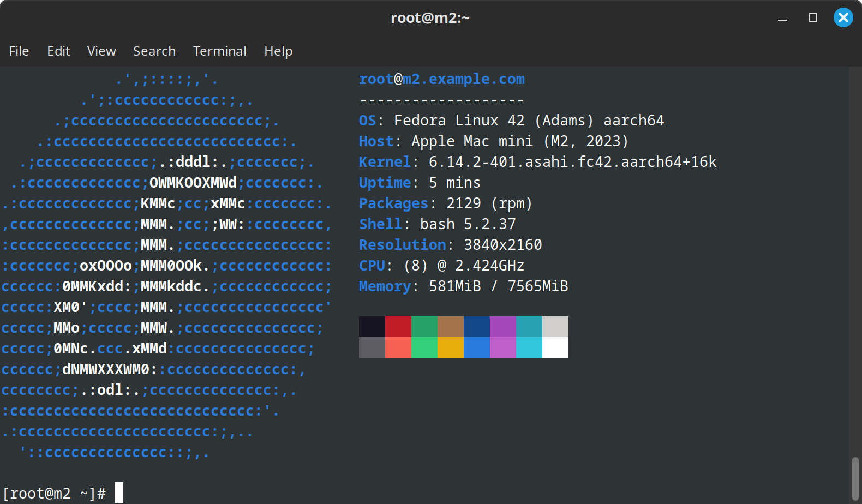Click the Kernel version 6.14.2-401.asahi text
The image size is (862, 504).
573,162
